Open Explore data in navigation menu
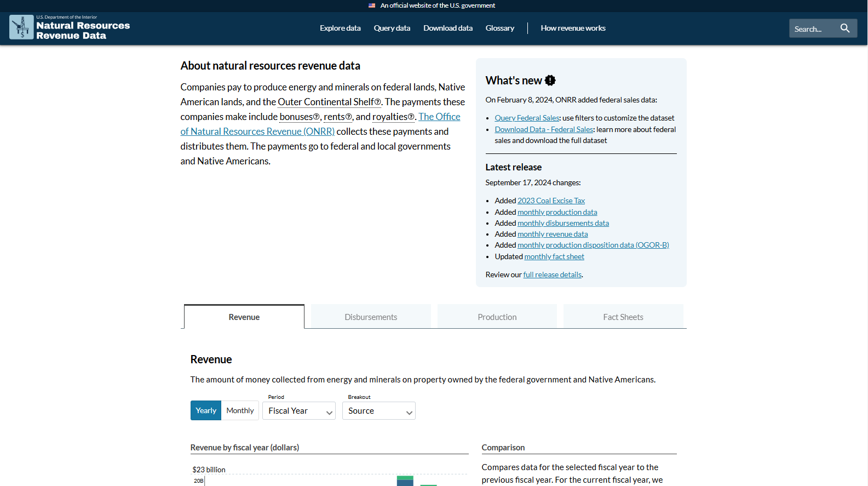Image resolution: width=868 pixels, height=486 pixels. 340,28
